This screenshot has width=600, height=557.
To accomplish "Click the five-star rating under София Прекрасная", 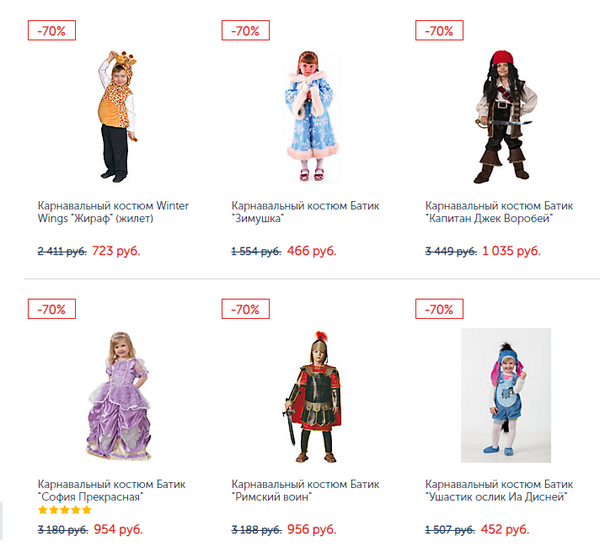I will click(x=65, y=510).
